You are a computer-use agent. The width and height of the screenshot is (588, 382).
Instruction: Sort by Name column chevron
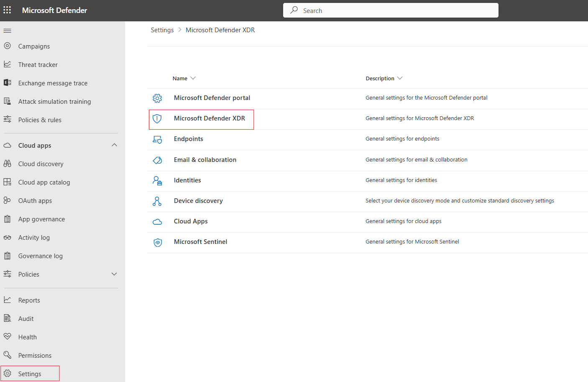193,78
